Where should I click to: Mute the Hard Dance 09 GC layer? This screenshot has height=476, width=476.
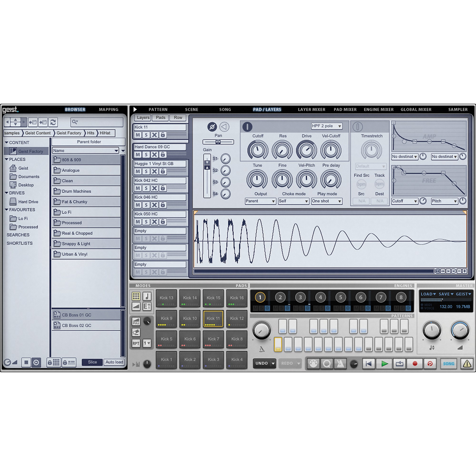(x=138, y=155)
